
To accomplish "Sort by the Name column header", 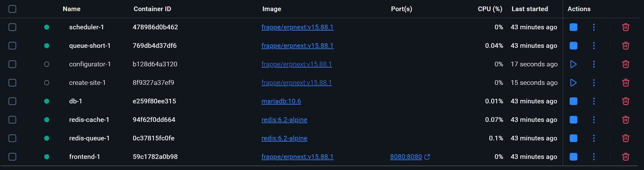I will coord(71,9).
